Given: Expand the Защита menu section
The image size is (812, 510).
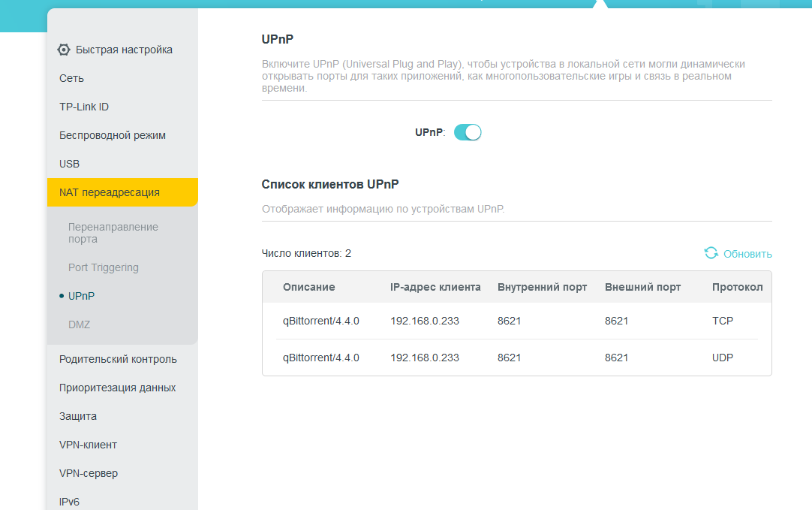Looking at the screenshot, I should [x=78, y=416].
